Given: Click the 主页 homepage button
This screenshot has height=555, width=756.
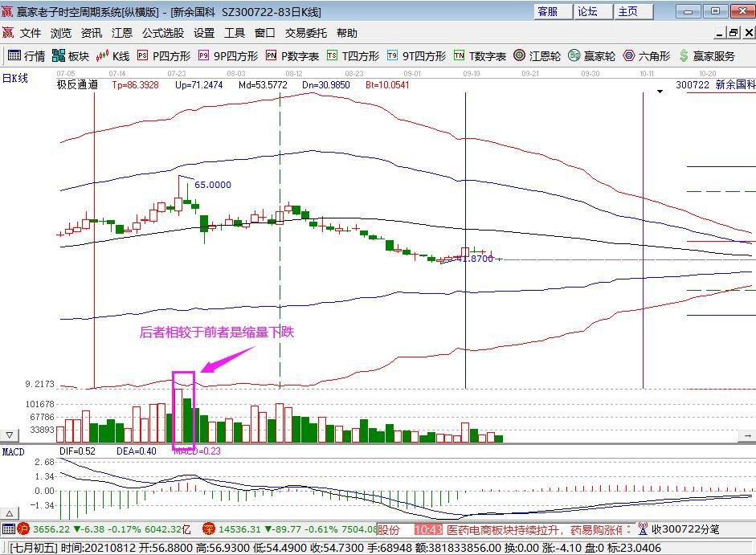Looking at the screenshot, I should 632,11.
